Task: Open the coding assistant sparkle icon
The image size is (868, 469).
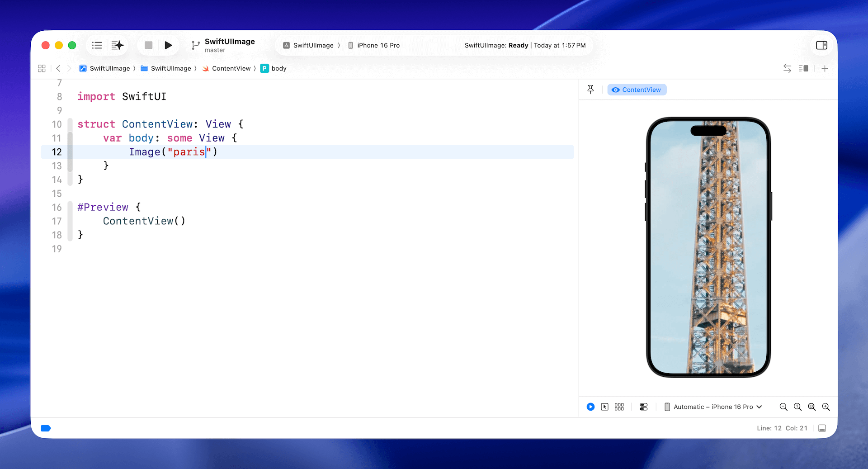Action: [x=118, y=45]
